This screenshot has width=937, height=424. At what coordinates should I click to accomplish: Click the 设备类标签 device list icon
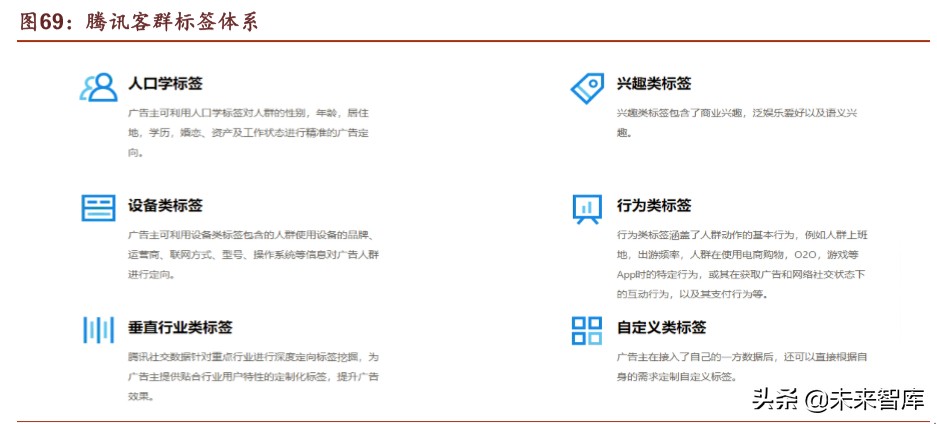coord(99,208)
